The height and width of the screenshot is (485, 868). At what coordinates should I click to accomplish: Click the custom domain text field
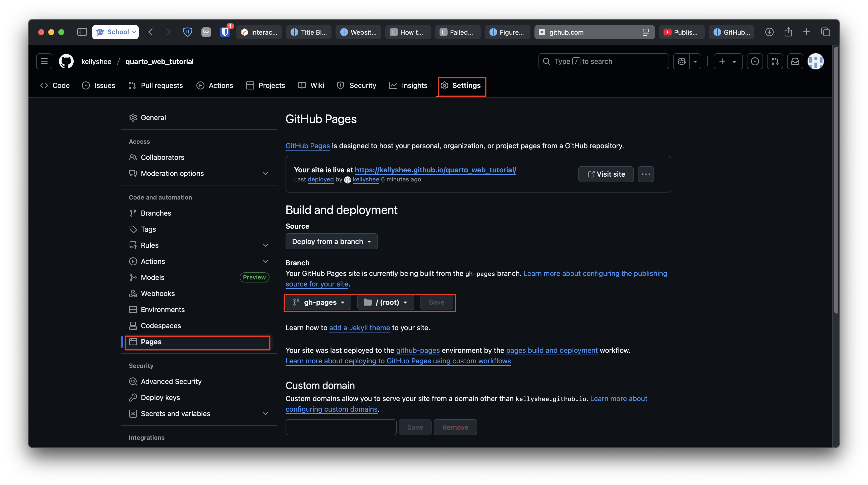click(x=341, y=427)
